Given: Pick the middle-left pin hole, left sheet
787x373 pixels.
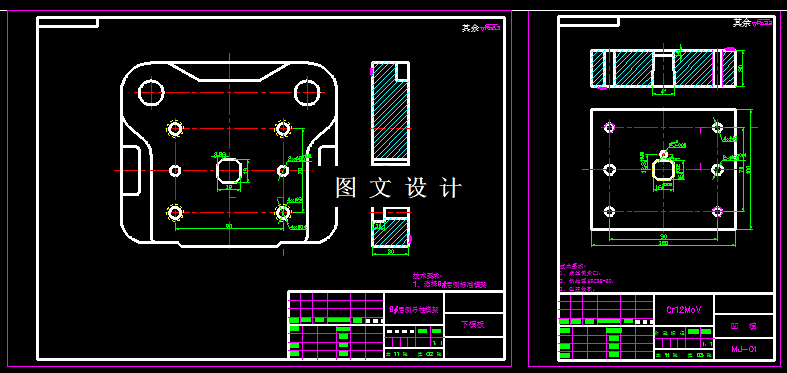Looking at the screenshot, I should pos(175,171).
